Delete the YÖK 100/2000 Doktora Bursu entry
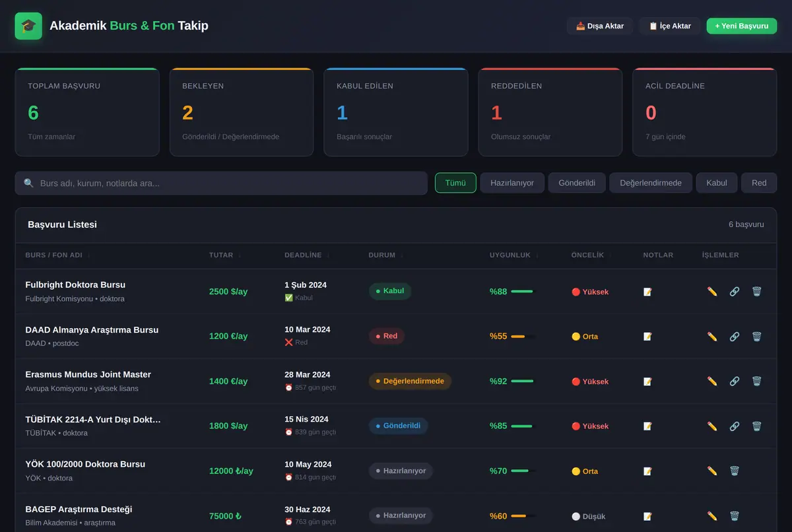This screenshot has height=532, width=792. click(735, 471)
